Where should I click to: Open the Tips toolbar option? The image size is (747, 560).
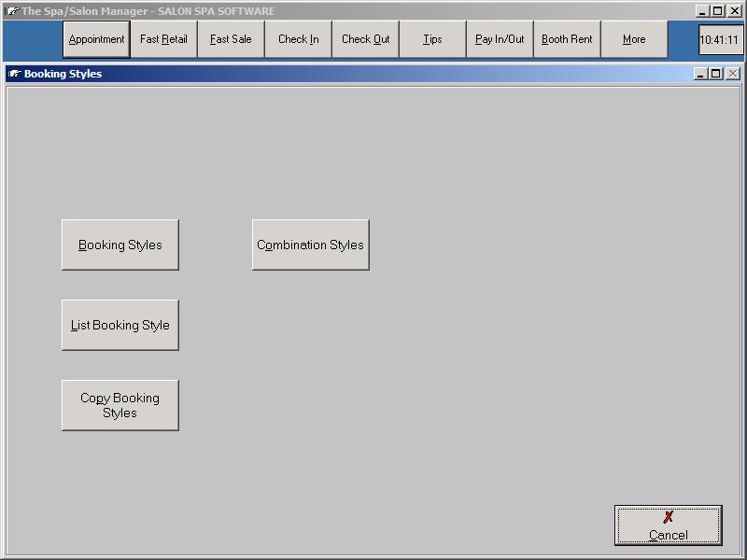[x=432, y=39]
